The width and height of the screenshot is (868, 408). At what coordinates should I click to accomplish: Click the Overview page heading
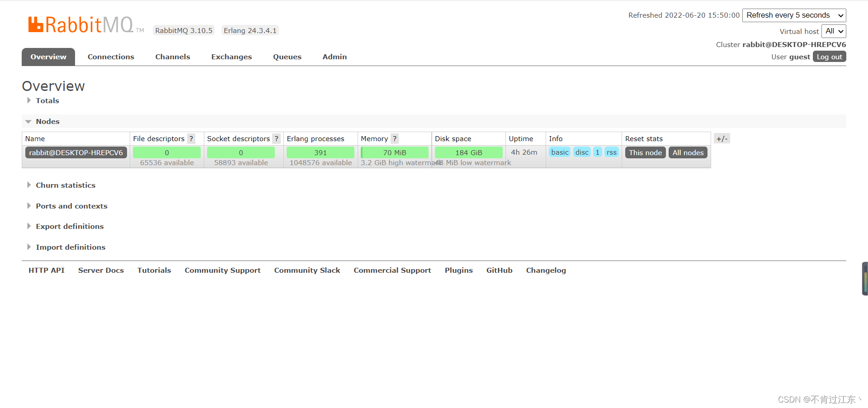click(53, 86)
